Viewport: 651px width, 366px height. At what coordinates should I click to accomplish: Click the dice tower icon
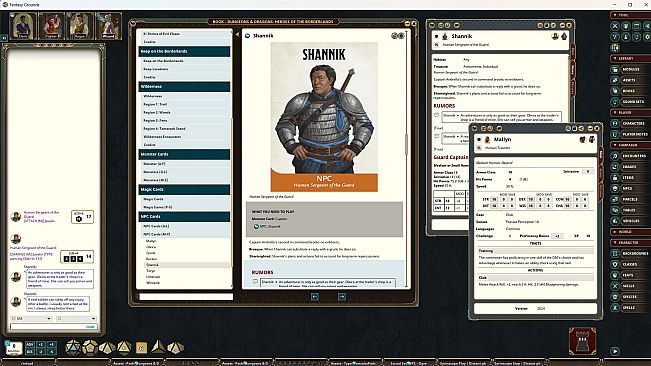(582, 341)
